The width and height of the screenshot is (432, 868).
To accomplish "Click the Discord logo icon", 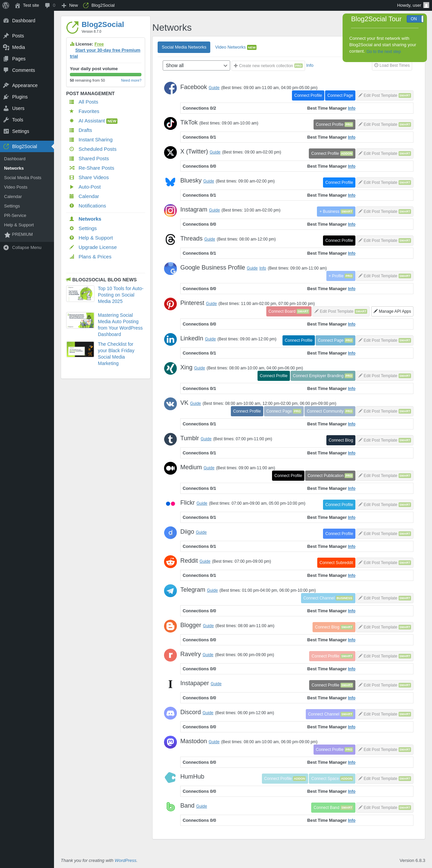I will 170,713.
